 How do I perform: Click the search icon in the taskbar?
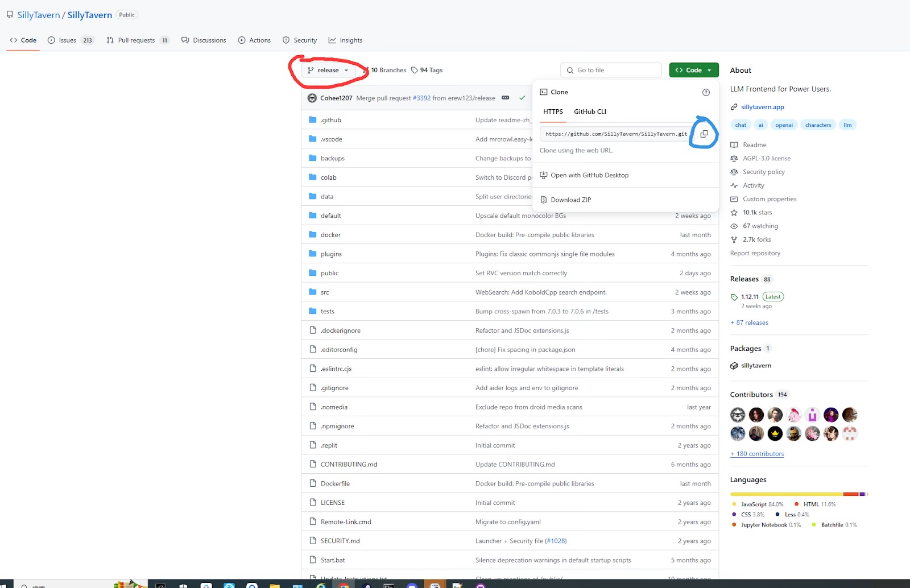[x=24, y=585]
